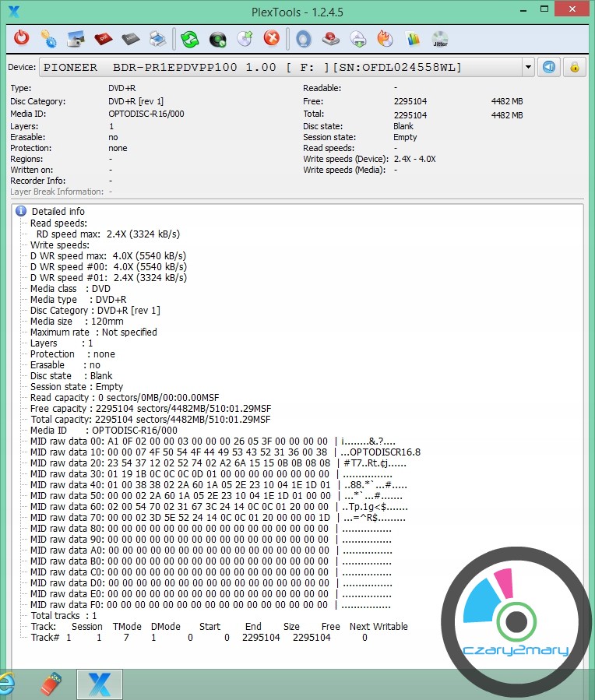Open Internet Explorer from the taskbar
Screen dimensions: 595x700
[x=6, y=684]
